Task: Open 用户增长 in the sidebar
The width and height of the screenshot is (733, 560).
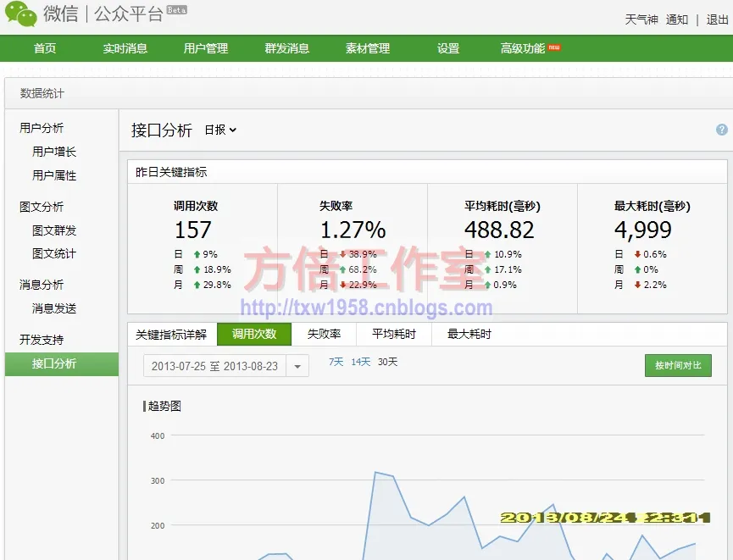Action: coord(54,152)
